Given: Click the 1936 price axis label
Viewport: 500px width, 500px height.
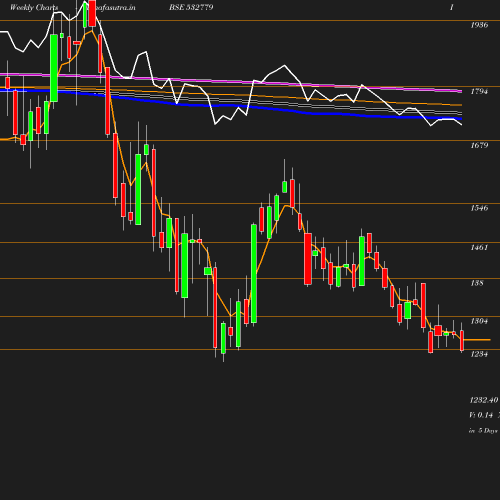Looking at the screenshot, I should point(479,25).
